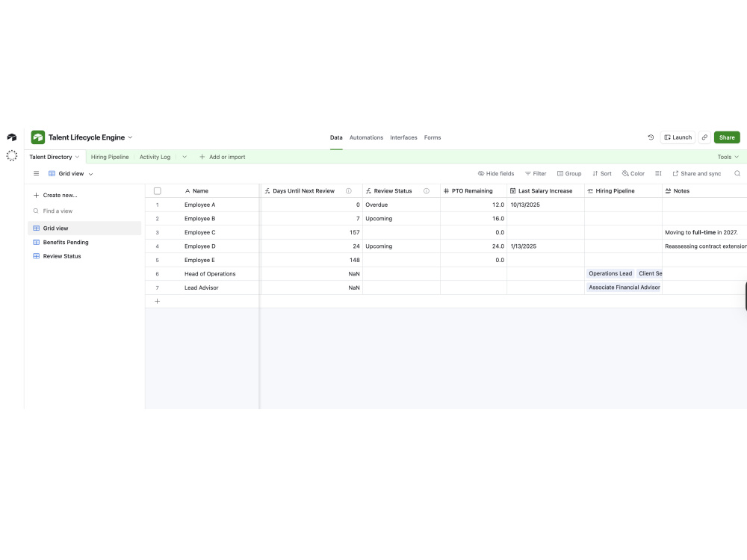Select the Hiring Pipeline table tab
This screenshot has height=560, width=747.
pyautogui.click(x=110, y=157)
